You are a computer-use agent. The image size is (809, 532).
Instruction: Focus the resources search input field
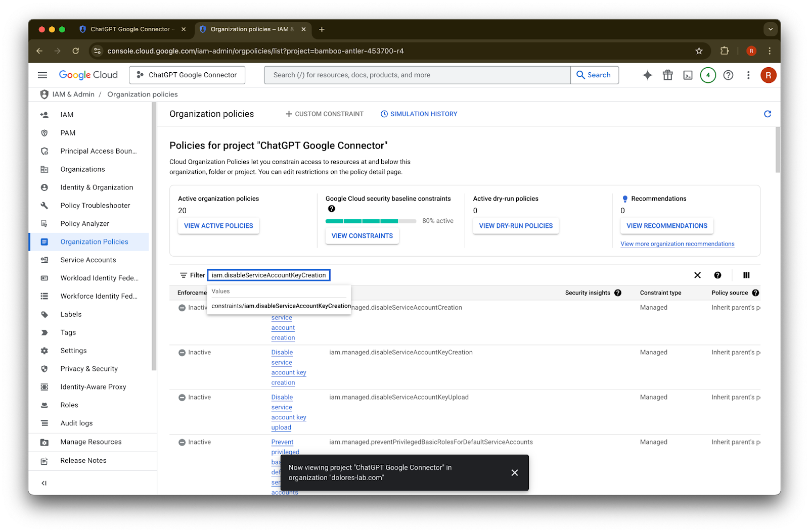pyautogui.click(x=417, y=75)
